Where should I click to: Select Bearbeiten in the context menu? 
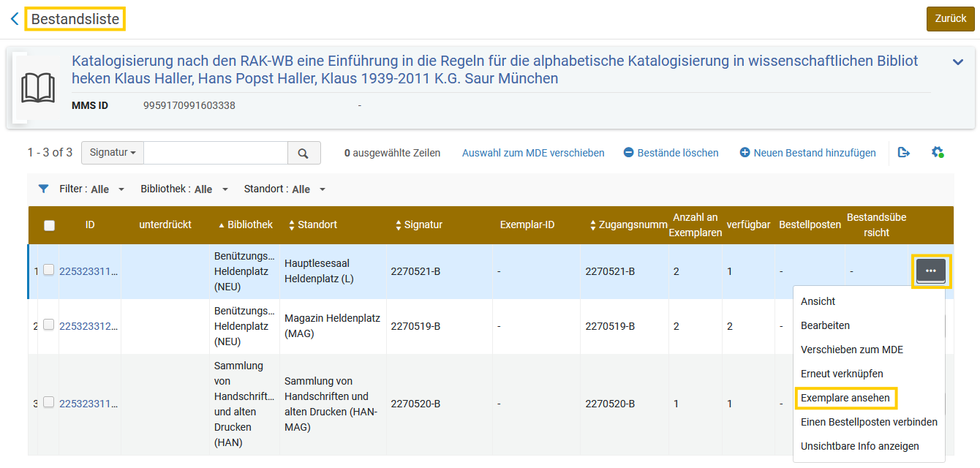(x=825, y=325)
